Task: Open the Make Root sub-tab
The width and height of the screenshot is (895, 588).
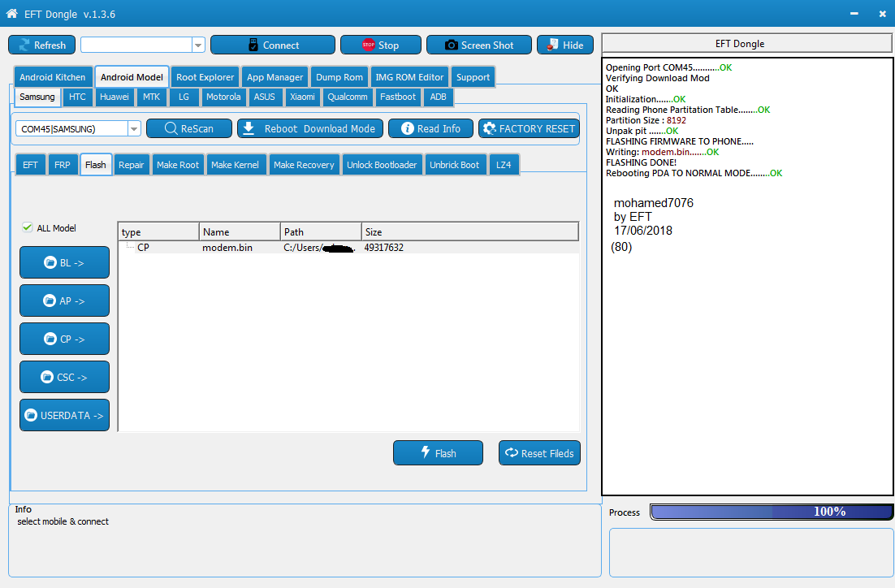Action: [x=178, y=165]
